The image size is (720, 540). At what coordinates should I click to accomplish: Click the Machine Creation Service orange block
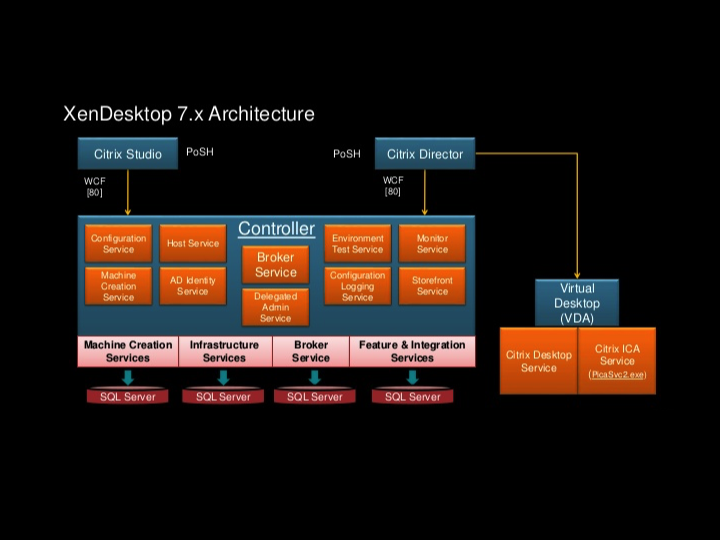118,286
